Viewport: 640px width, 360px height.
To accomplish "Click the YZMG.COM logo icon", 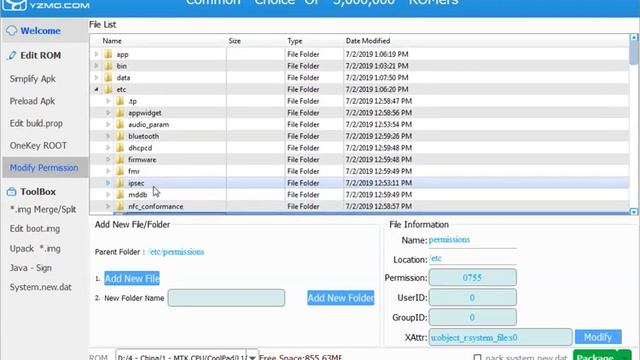I will tap(15, 4).
